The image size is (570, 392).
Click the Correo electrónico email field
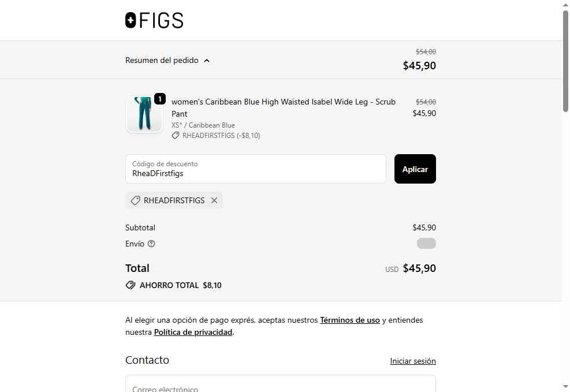(x=280, y=386)
